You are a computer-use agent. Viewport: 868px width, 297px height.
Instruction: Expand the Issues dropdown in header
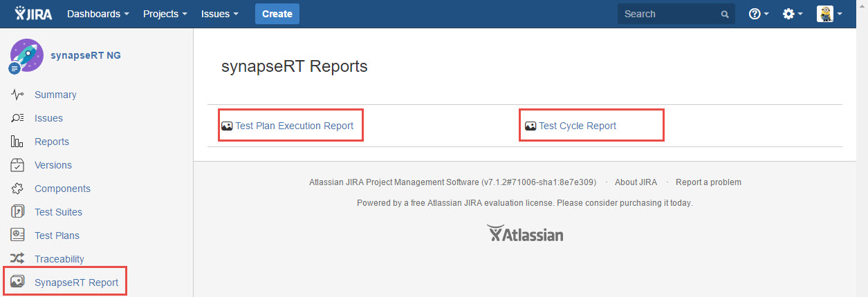pos(220,14)
